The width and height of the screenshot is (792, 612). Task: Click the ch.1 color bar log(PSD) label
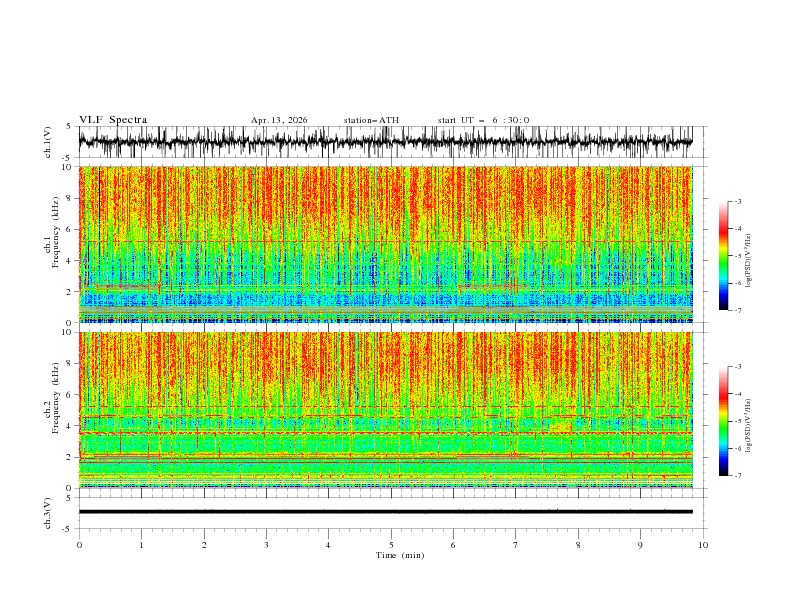pos(748,261)
